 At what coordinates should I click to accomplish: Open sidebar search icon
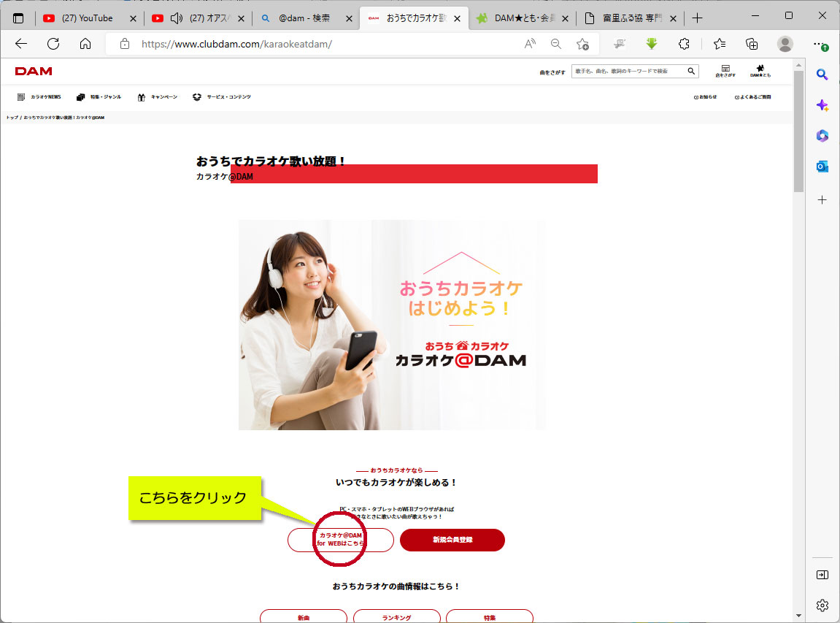coord(822,74)
